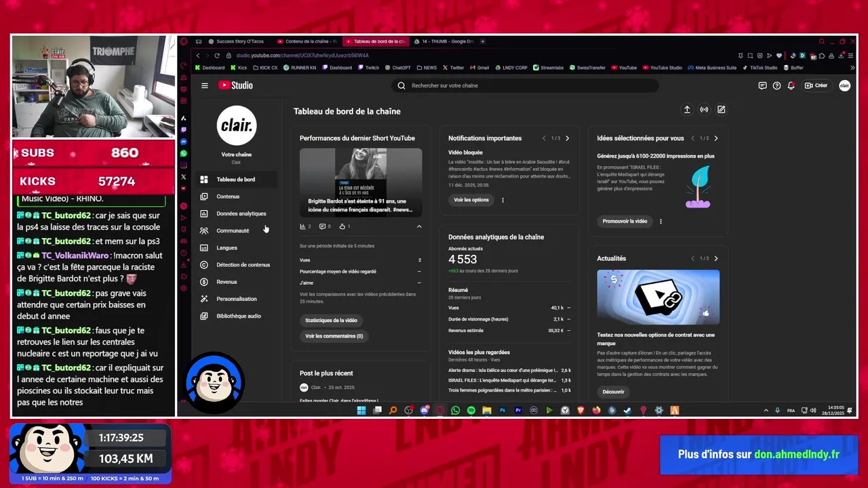Image resolution: width=868 pixels, height=488 pixels.
Task: Open the YouTube Studio notifications bell
Action: (x=791, y=85)
